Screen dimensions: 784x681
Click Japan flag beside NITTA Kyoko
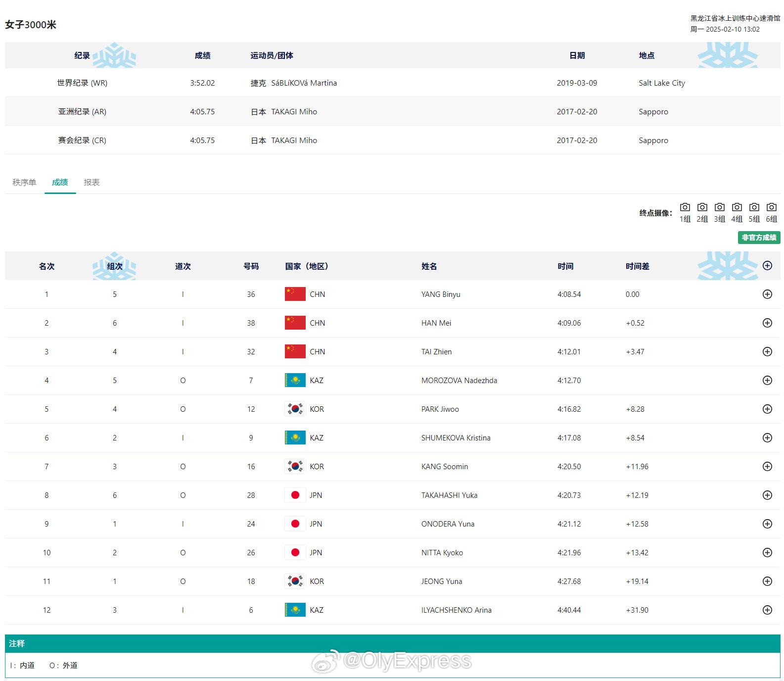tap(295, 552)
